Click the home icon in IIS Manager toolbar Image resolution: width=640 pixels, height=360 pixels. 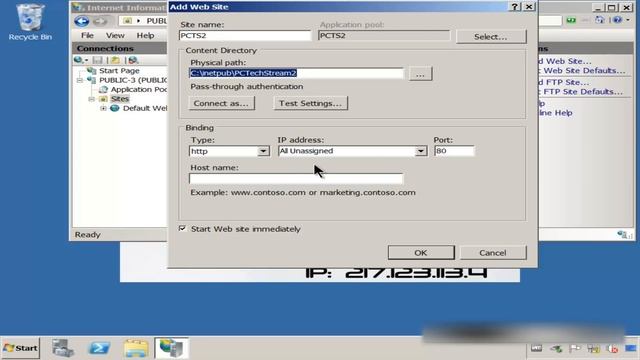pyautogui.click(x=599, y=20)
